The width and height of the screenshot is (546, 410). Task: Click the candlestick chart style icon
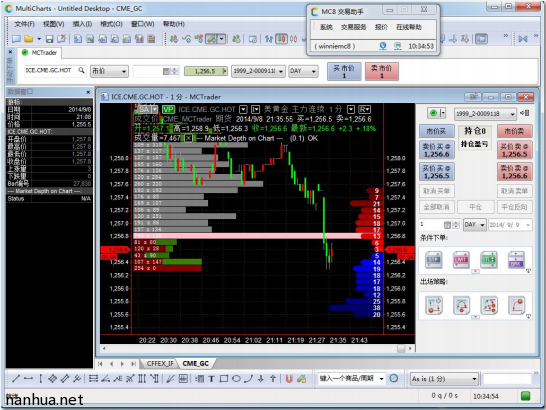pyautogui.click(x=281, y=39)
